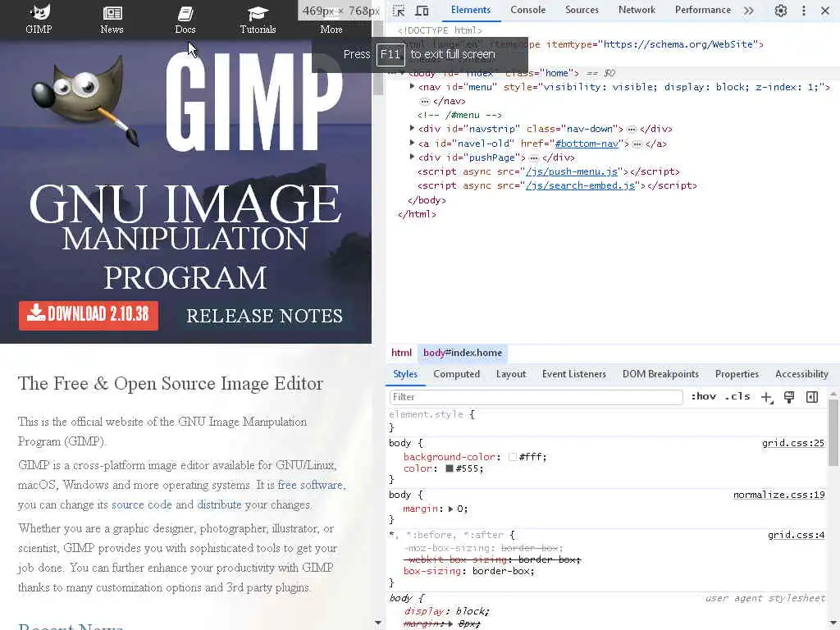The height and width of the screenshot is (630, 840).
Task: Open DevTools settings gear
Action: [781, 10]
